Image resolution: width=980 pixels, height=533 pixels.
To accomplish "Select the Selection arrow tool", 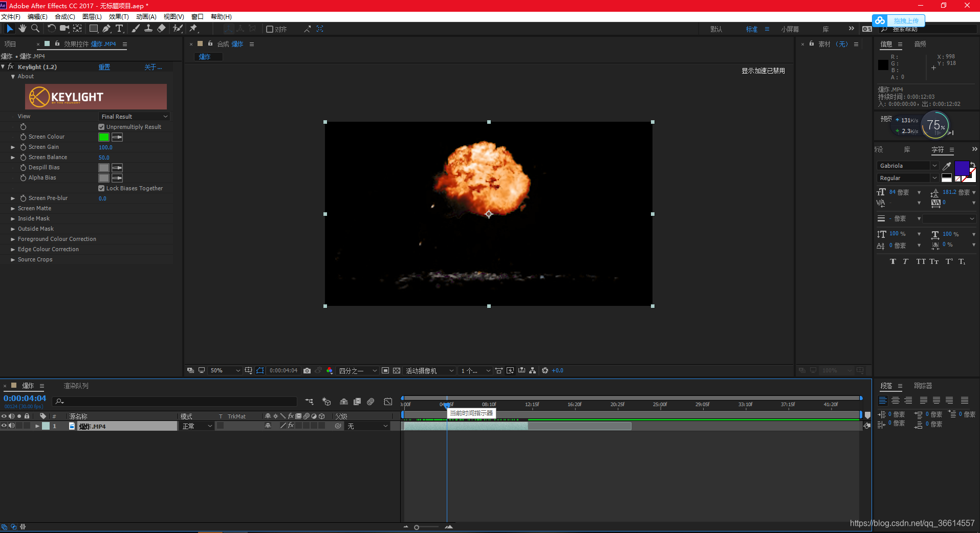I will [x=10, y=29].
